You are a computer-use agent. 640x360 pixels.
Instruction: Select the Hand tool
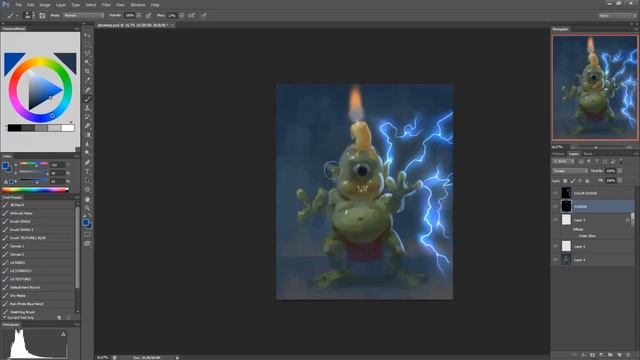coord(87,199)
